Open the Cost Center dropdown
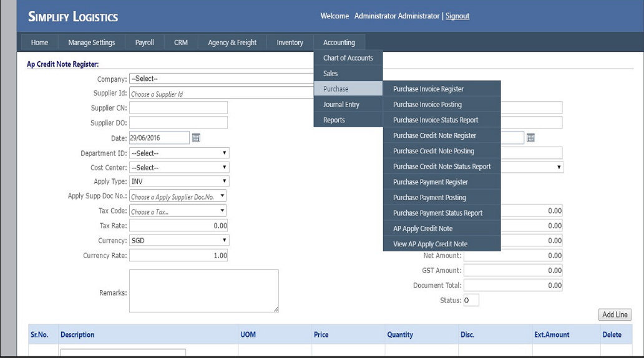Viewport: 644px width, 358px height. 178,168
